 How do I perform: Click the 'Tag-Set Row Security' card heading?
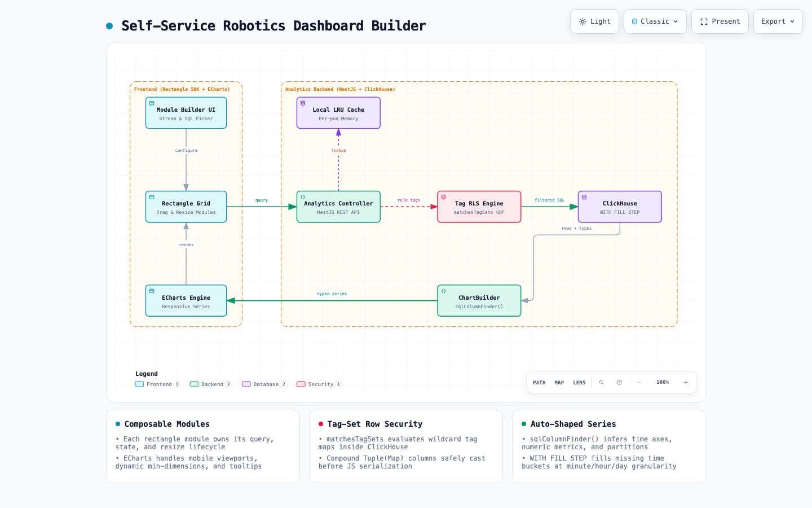click(375, 424)
